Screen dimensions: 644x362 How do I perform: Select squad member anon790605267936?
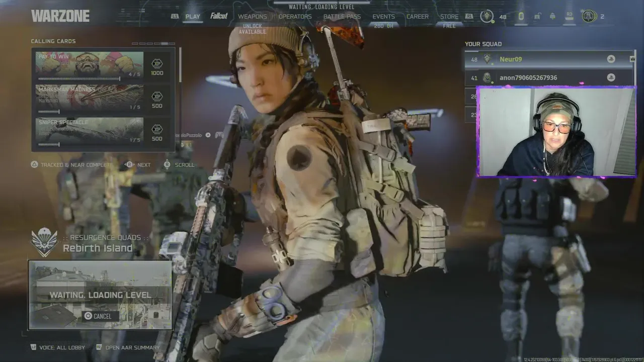pyautogui.click(x=549, y=78)
